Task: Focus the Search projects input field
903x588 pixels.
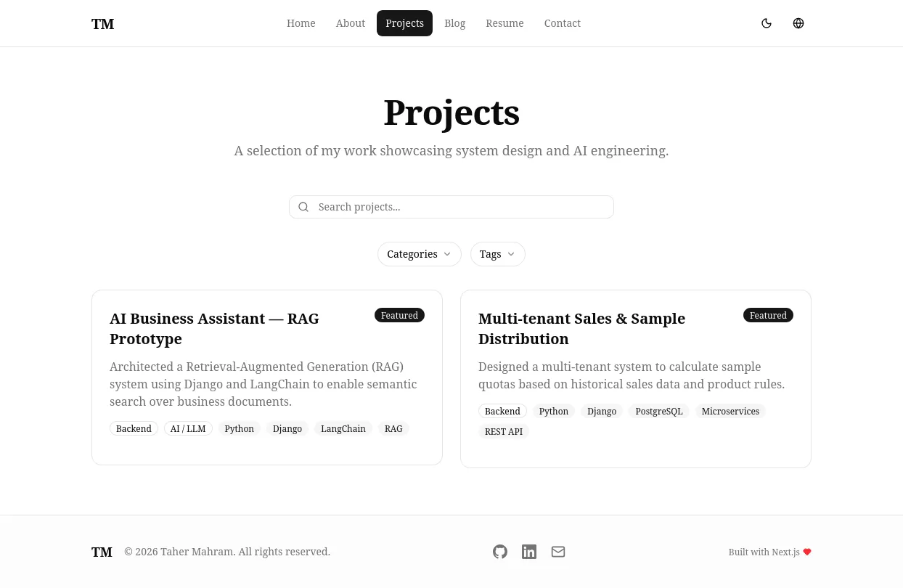Action: [451, 207]
